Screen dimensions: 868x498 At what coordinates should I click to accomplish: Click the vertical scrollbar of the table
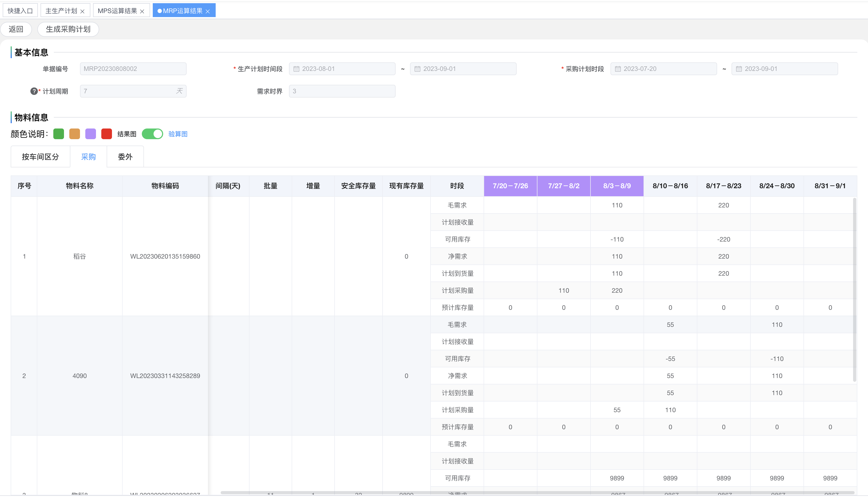tap(855, 289)
